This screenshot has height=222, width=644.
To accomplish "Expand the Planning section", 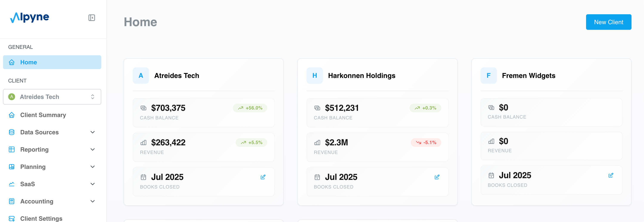I will 92,167.
